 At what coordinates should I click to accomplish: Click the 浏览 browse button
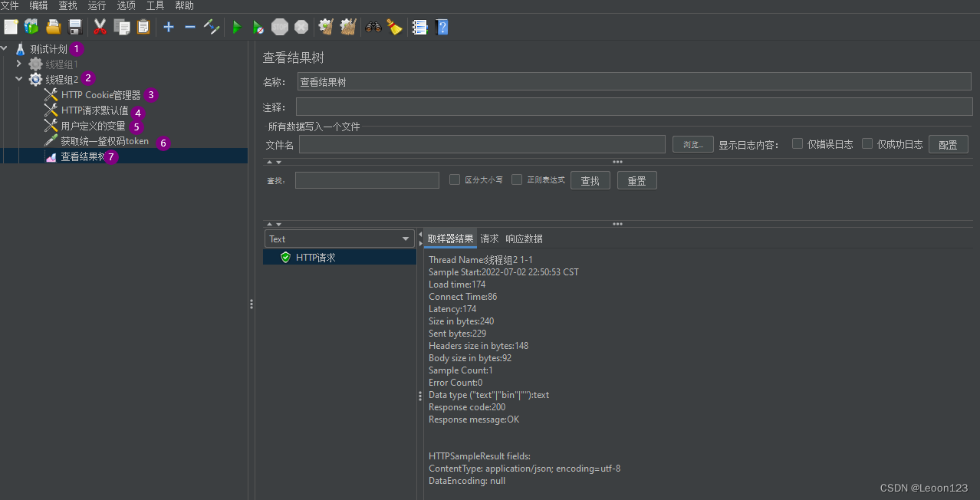point(693,144)
